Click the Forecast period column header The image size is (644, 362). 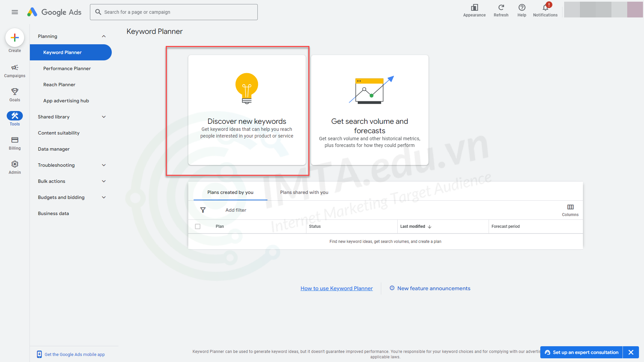coord(505,226)
